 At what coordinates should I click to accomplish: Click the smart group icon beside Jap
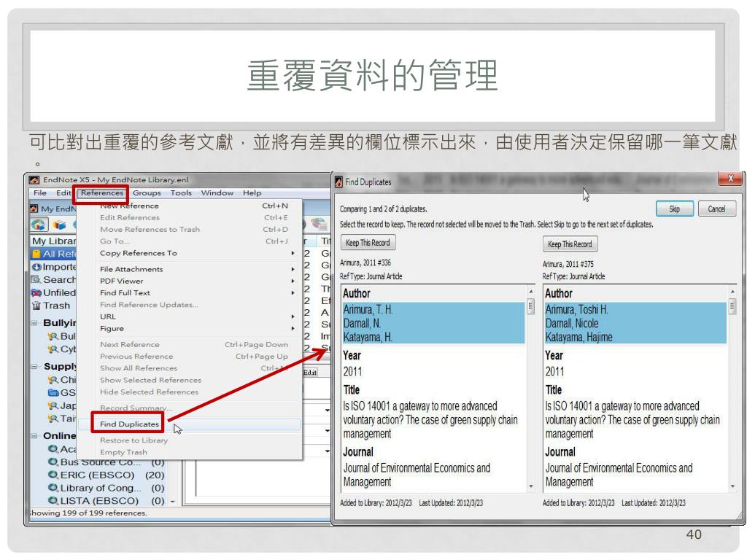point(53,405)
